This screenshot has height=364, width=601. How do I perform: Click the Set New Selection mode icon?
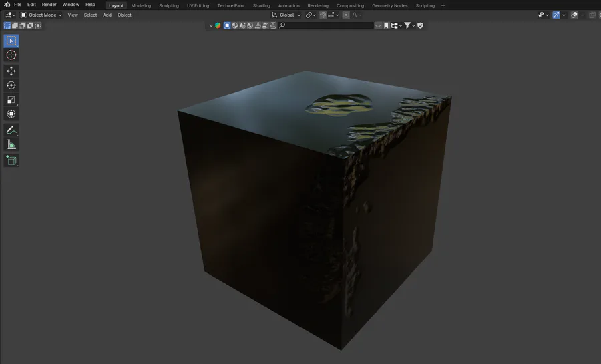click(x=7, y=25)
